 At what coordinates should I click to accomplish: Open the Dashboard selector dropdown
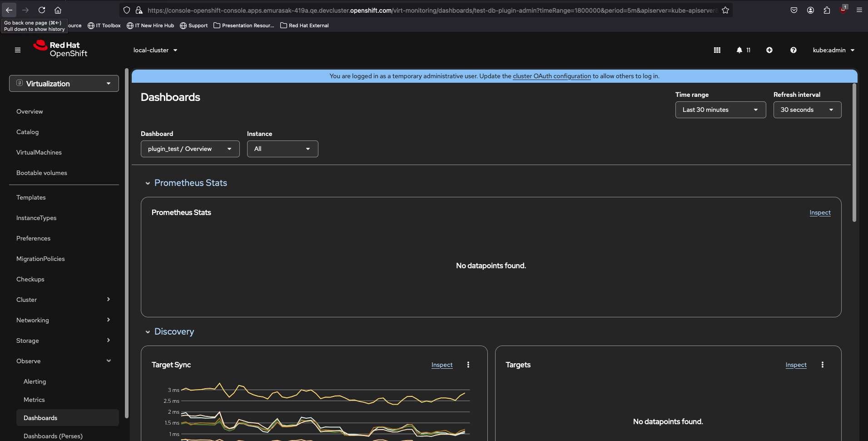[x=190, y=149]
